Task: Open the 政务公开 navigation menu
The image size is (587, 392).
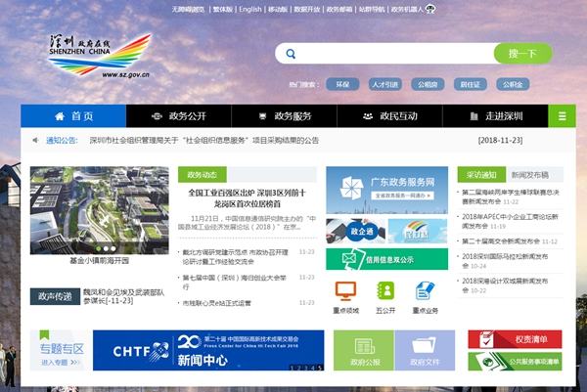Action: 179,116
